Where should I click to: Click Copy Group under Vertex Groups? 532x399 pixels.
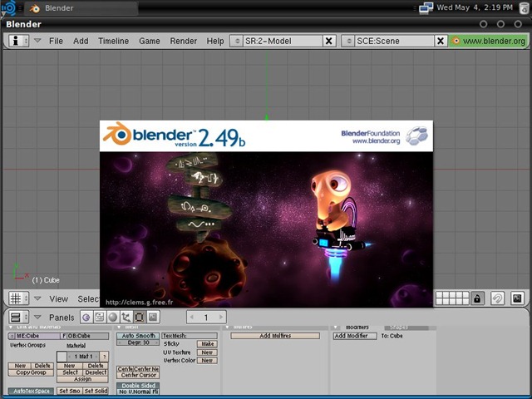31,372
